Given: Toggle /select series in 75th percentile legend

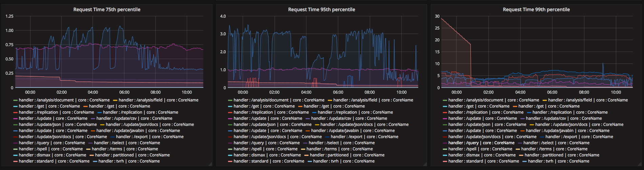Looking at the screenshot, I should (x=127, y=143).
